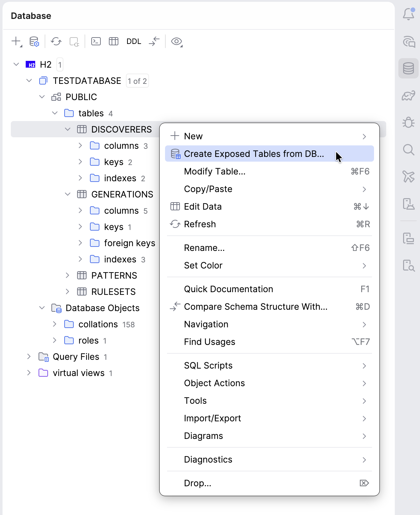Viewport: 420px width, 515px height.
Task: Choose Create Exposed Tables from DB
Action: pyautogui.click(x=270, y=154)
